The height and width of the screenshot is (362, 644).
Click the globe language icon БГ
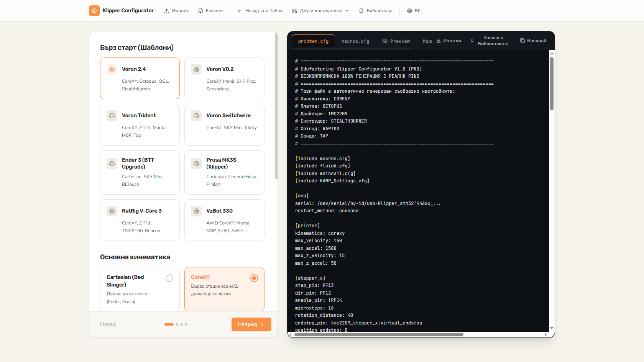(409, 11)
